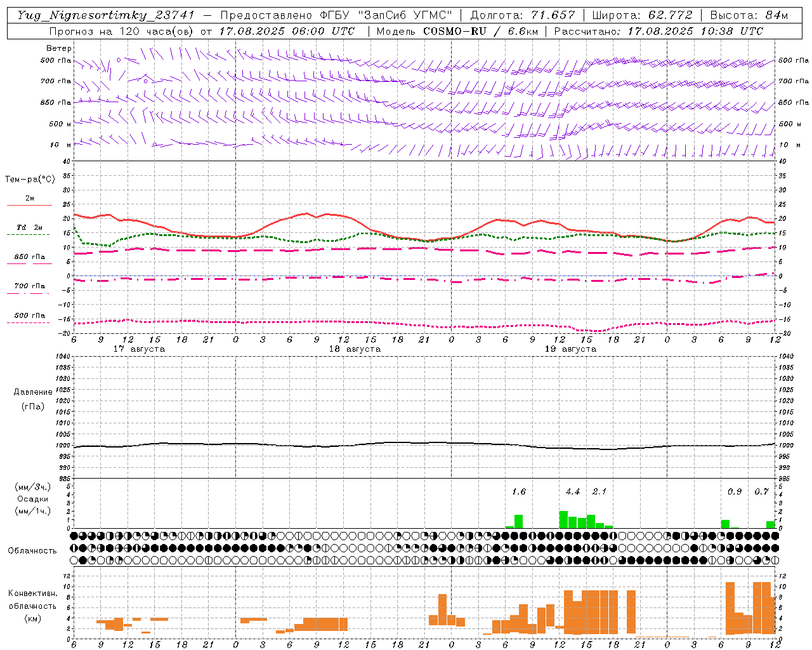Click the "19 августа" date label

point(570,349)
